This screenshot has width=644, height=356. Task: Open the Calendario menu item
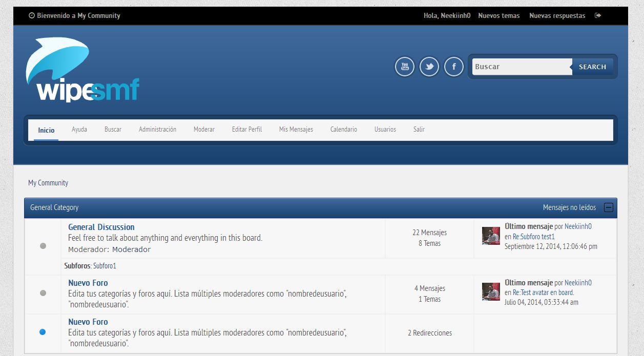tap(344, 130)
